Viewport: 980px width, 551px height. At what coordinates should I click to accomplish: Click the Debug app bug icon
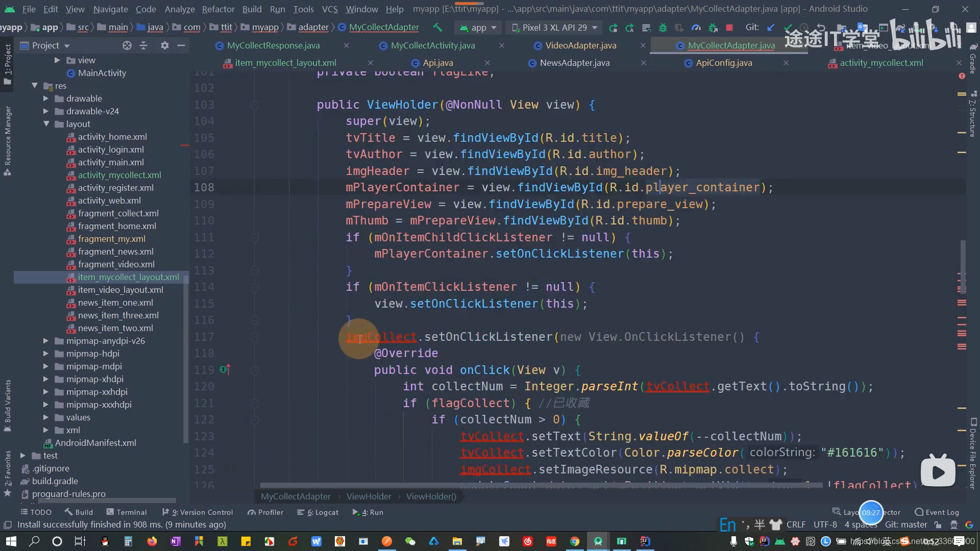pyautogui.click(x=663, y=28)
